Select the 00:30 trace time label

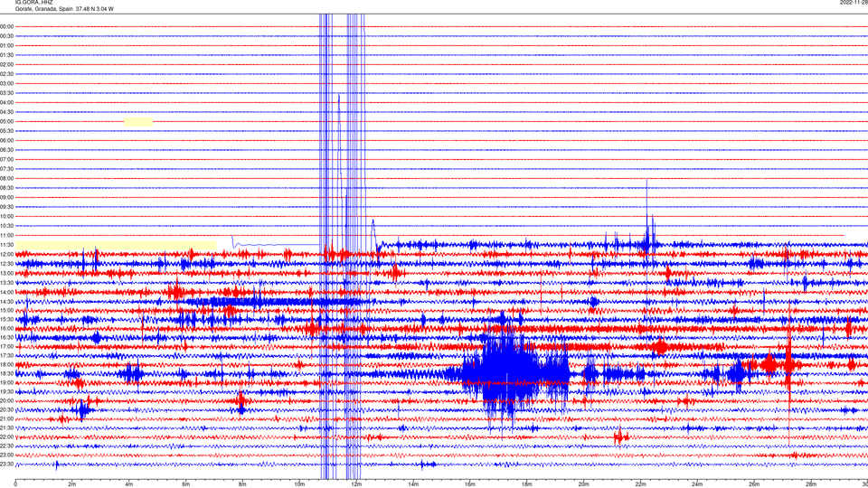pos(6,36)
